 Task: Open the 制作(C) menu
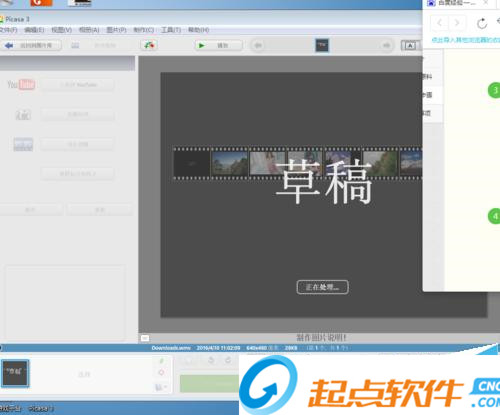144,30
